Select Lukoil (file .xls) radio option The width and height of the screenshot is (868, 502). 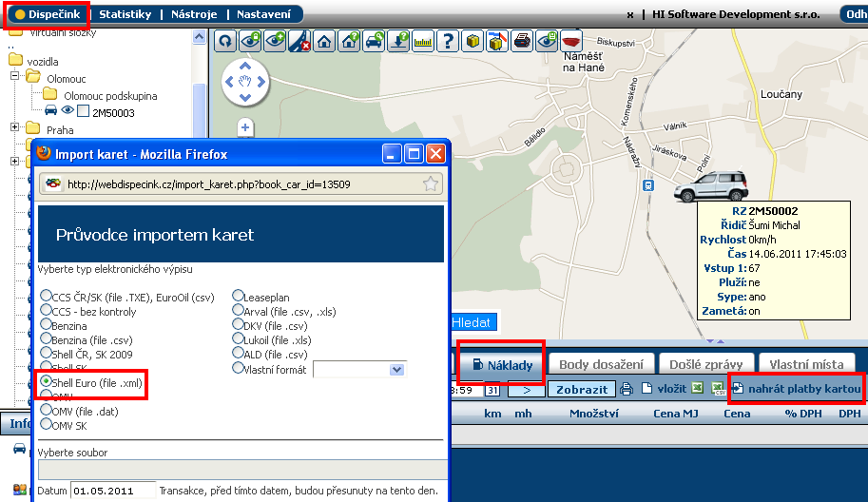coord(238,338)
